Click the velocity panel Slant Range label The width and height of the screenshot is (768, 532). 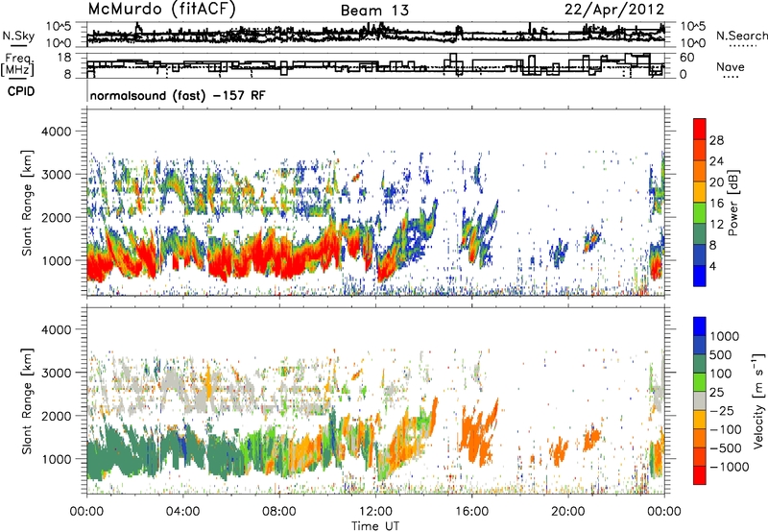[x=27, y=401]
